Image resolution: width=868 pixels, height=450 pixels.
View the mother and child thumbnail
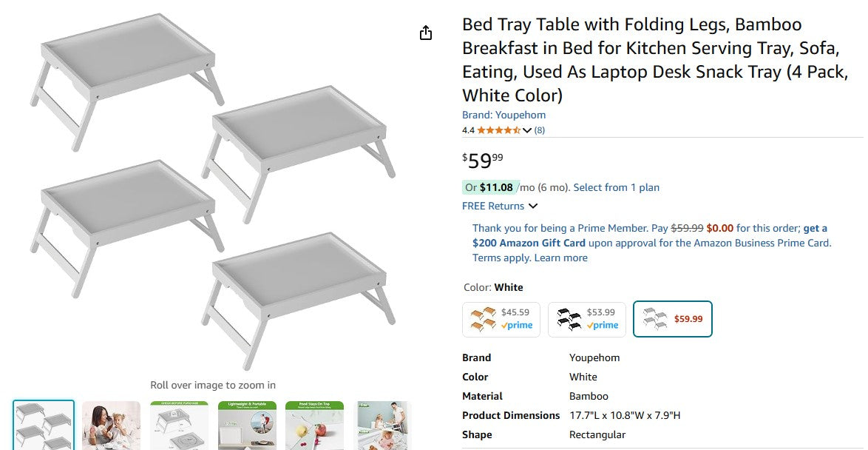tap(111, 426)
